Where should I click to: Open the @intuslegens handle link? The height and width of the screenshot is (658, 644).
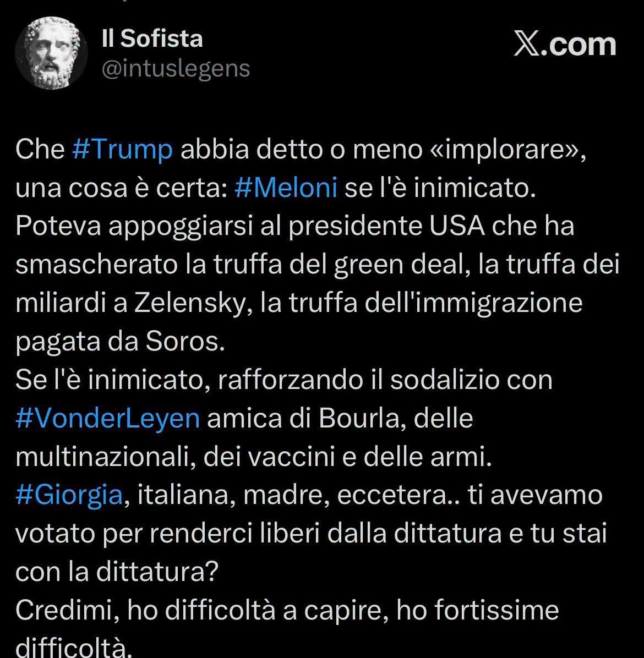point(176,69)
